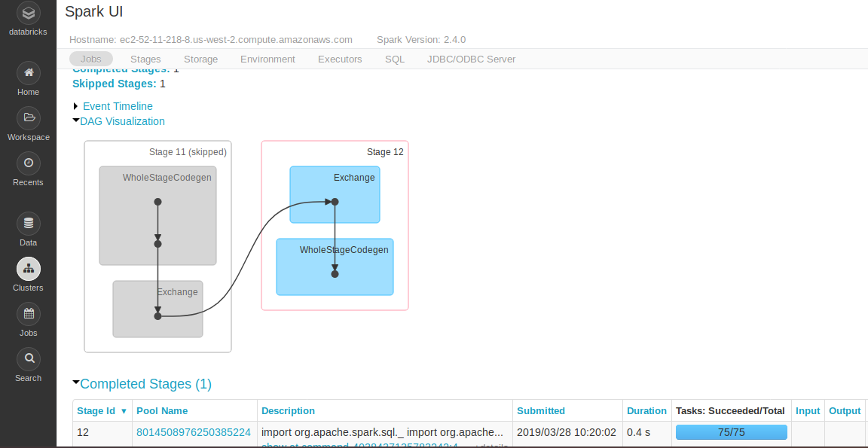Open the Search magnifier icon
The width and height of the screenshot is (868, 448).
point(28,359)
